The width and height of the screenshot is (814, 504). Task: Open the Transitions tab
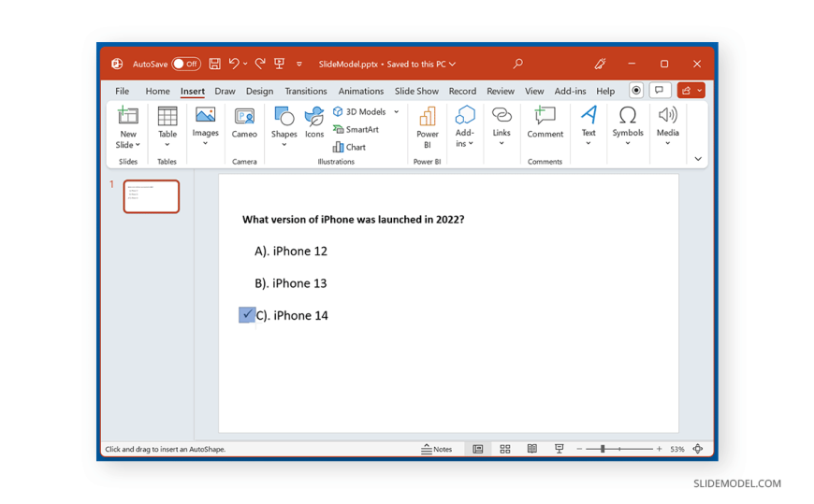pos(306,91)
